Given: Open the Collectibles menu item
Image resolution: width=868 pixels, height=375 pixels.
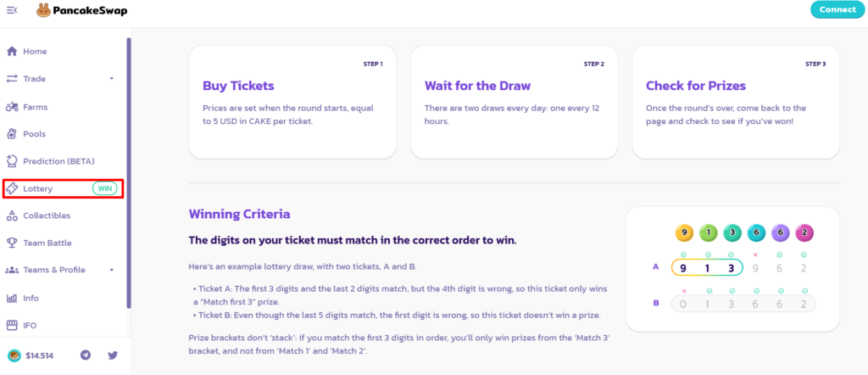Looking at the screenshot, I should [47, 215].
